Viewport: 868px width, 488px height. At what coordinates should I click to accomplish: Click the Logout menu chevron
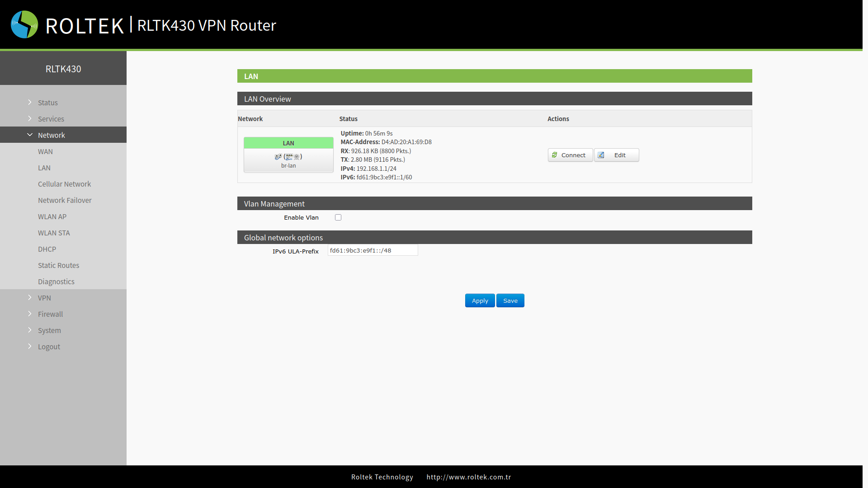30,346
